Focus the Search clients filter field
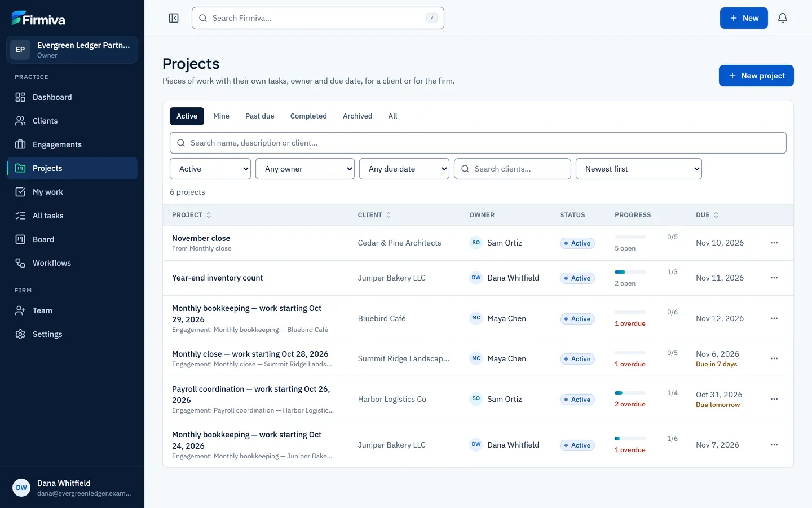This screenshot has height=508, width=812. pyautogui.click(x=513, y=169)
